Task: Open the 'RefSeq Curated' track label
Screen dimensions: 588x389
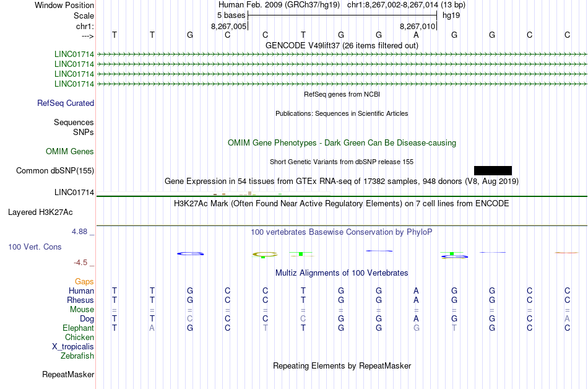Action: tap(65, 103)
